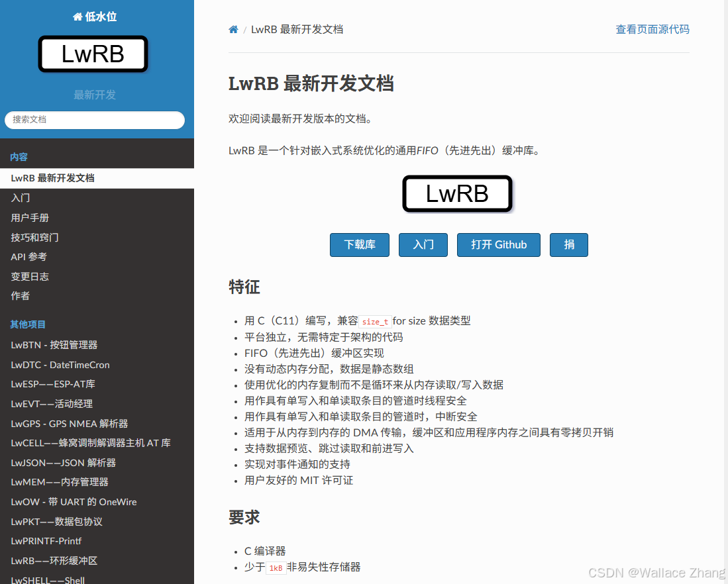This screenshot has height=584, width=728.
Task: Open LwOW - 带 UART 的 OneWire link
Action: click(x=97, y=502)
